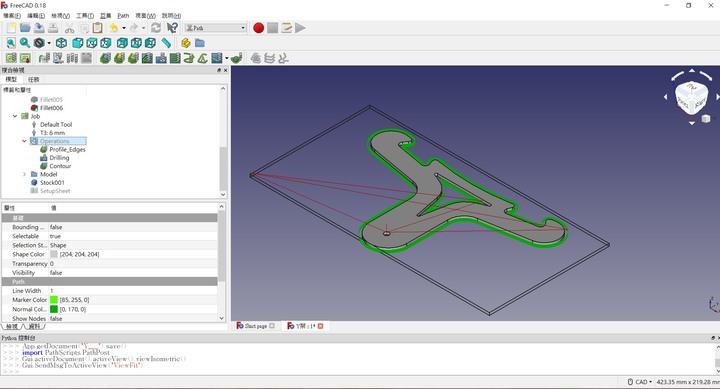
Task: Set the bottom view cube icon
Action: (136, 43)
